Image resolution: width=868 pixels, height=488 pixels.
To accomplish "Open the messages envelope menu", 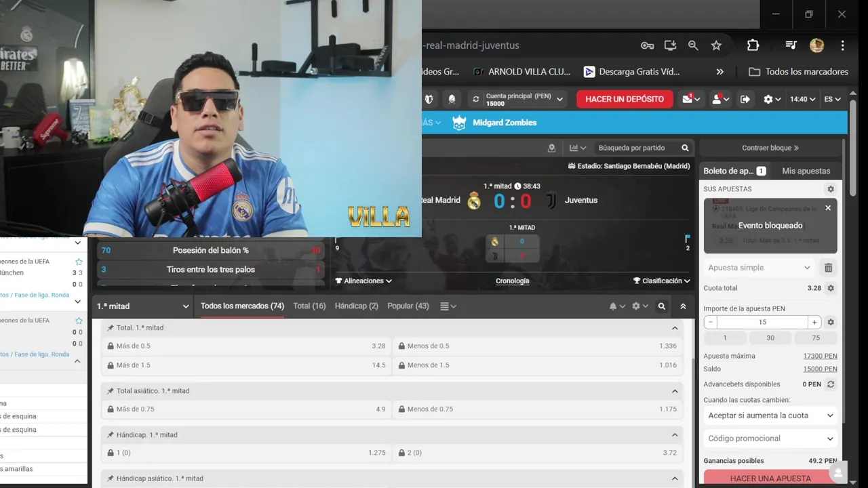I will coord(691,99).
